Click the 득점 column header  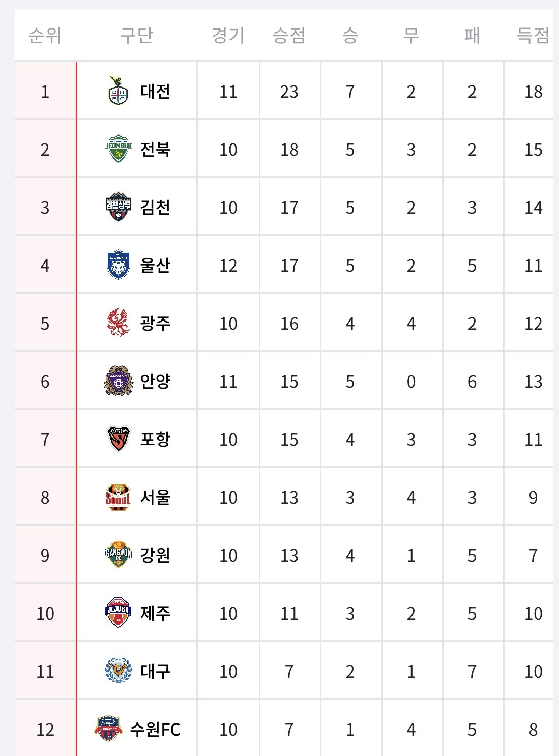point(533,36)
